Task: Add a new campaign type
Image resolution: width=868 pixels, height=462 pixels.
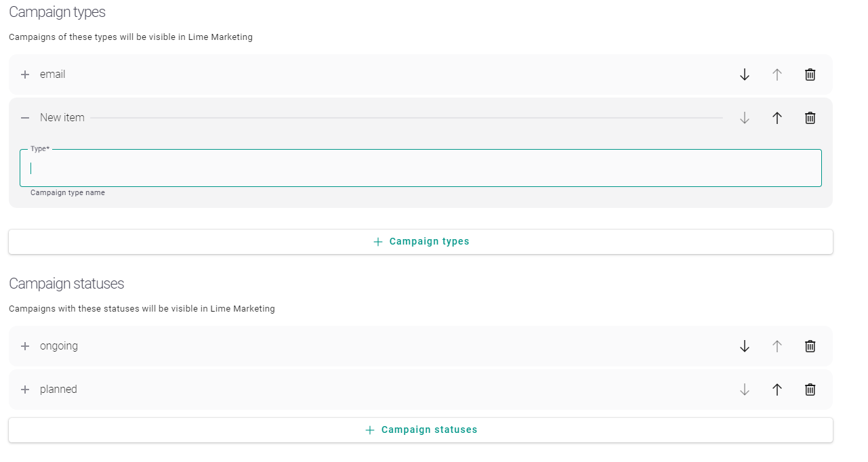Action: point(421,241)
